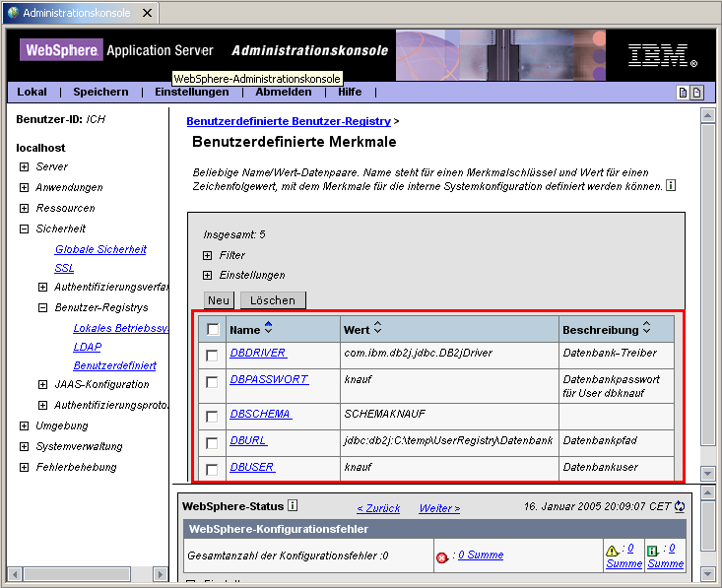Viewport: 722px width, 588px height.
Task: Check the DBSCHEMA row checkbox
Action: click(212, 417)
